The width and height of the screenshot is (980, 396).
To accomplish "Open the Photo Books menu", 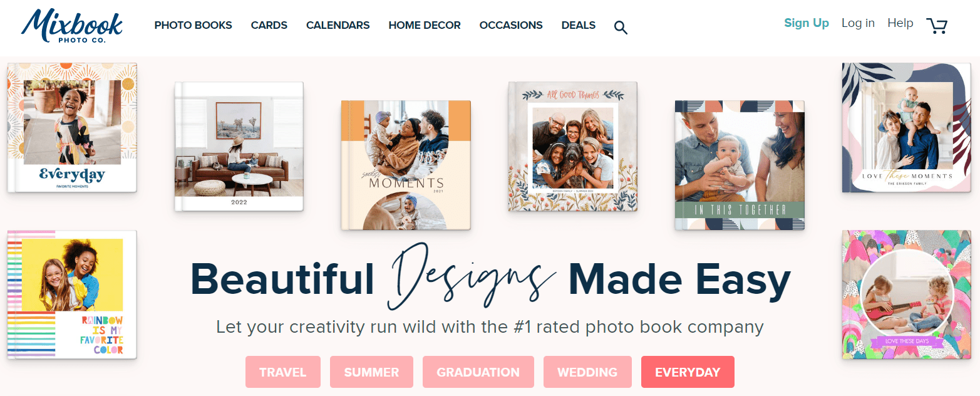I will (193, 26).
